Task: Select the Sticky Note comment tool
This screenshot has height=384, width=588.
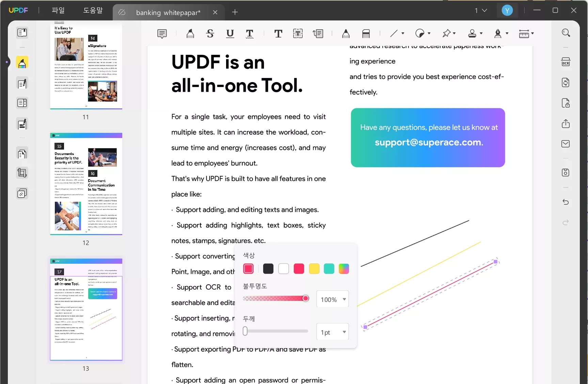Action: coord(162,33)
